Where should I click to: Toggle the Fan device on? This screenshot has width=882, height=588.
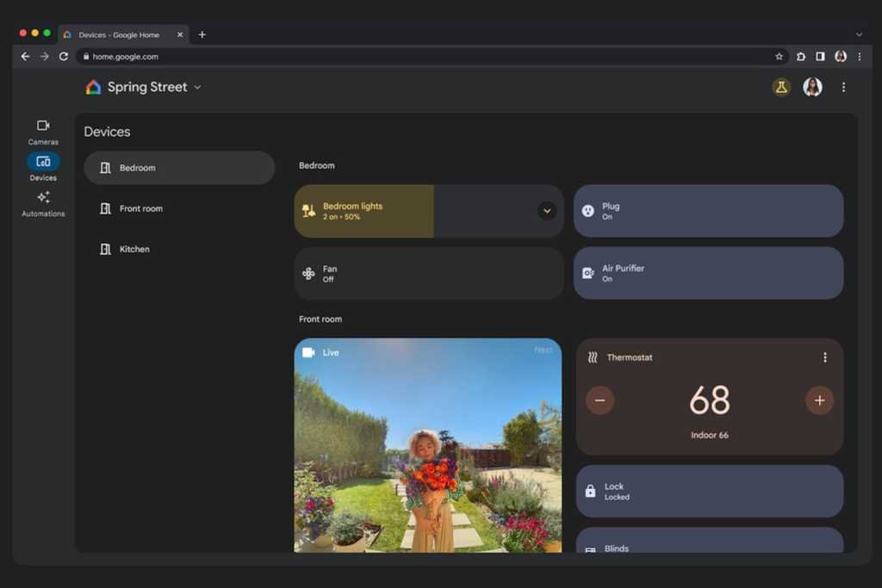pos(428,274)
